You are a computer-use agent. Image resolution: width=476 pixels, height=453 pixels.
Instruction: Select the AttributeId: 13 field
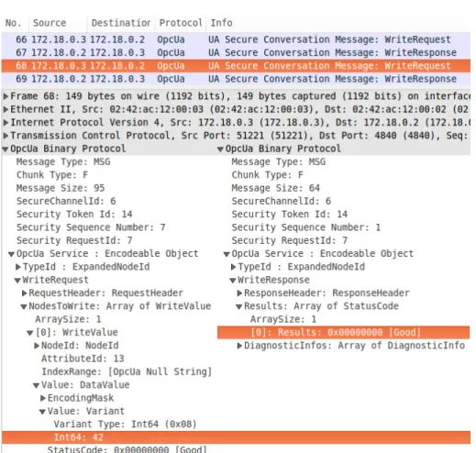83,359
